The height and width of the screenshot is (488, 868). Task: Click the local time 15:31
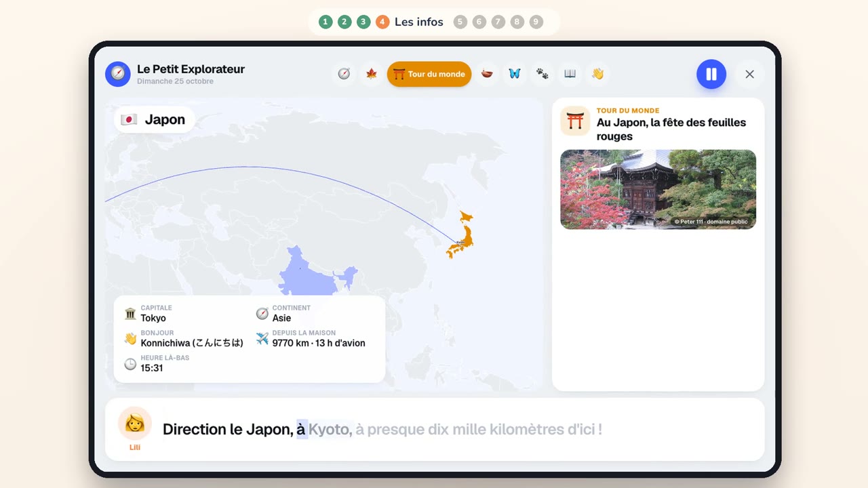(152, 368)
